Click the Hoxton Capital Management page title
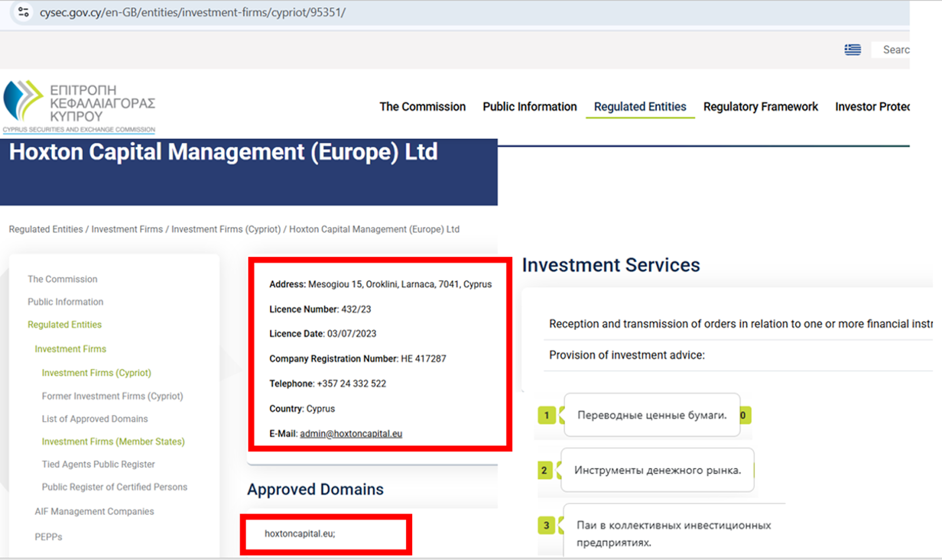The width and height of the screenshot is (942, 560). 223,152
